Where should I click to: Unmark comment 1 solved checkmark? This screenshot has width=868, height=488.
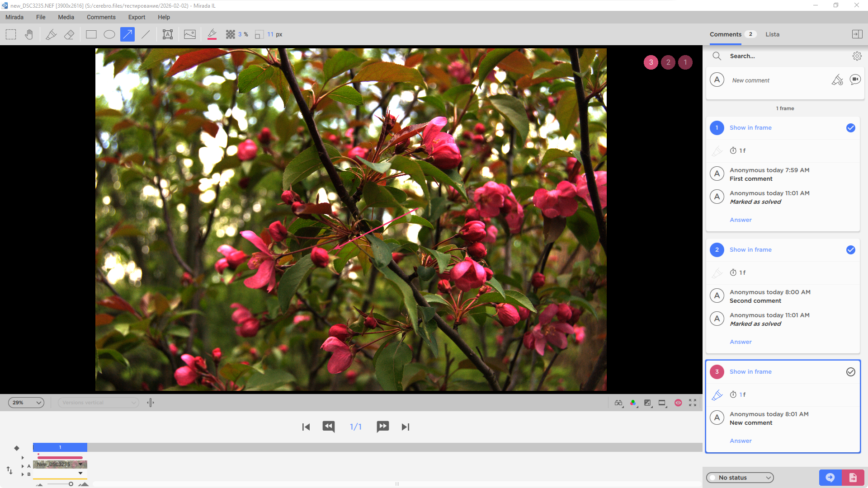[x=850, y=128]
